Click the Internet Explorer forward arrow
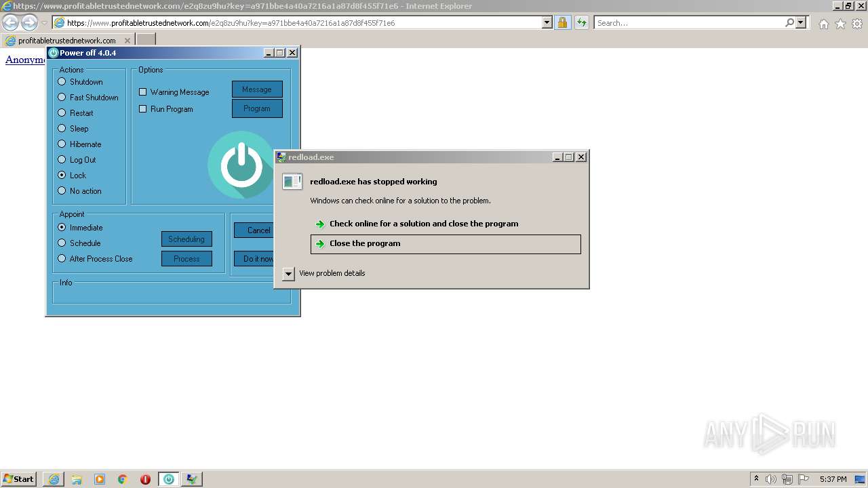 point(29,23)
